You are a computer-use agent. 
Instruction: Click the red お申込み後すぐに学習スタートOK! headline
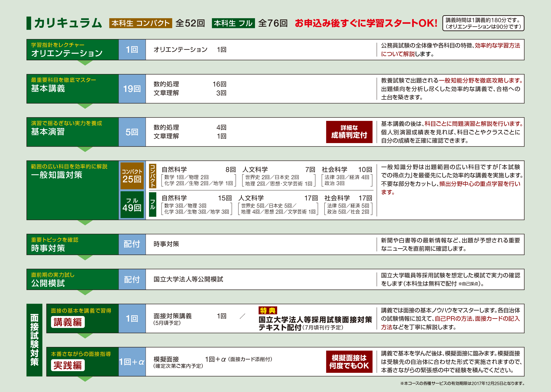click(x=366, y=23)
